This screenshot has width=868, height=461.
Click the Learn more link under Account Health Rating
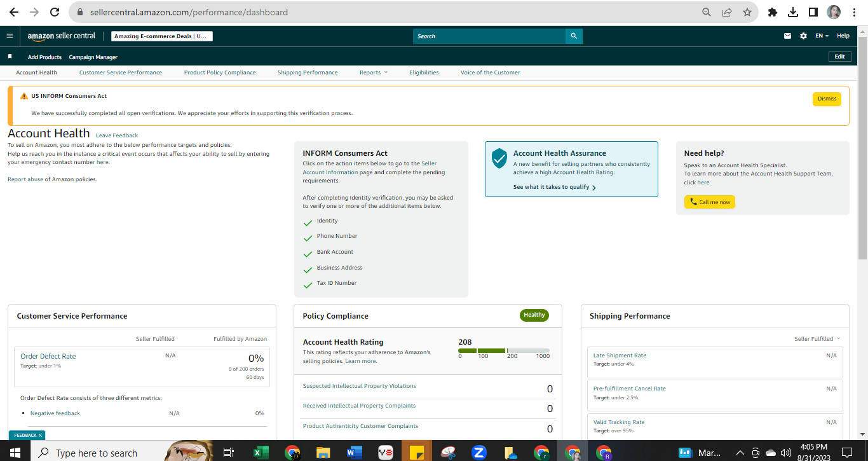pyautogui.click(x=360, y=361)
